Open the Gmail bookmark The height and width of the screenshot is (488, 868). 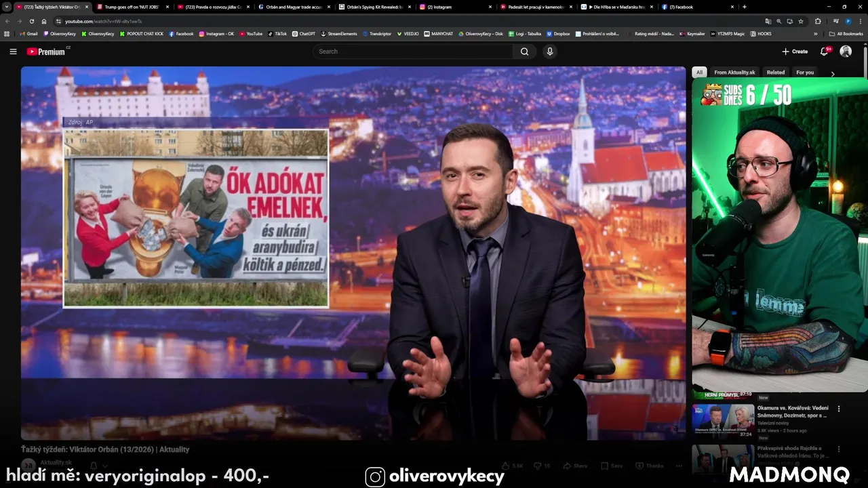click(x=28, y=33)
